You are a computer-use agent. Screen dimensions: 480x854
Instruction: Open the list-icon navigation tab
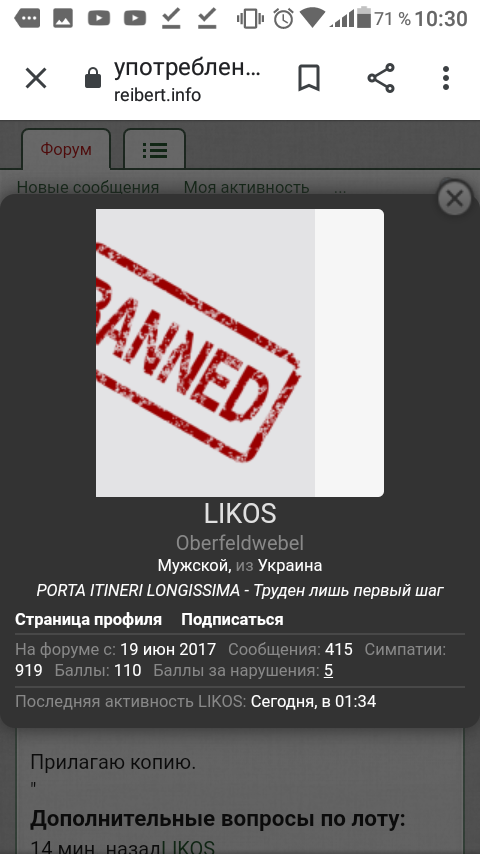pyautogui.click(x=155, y=149)
